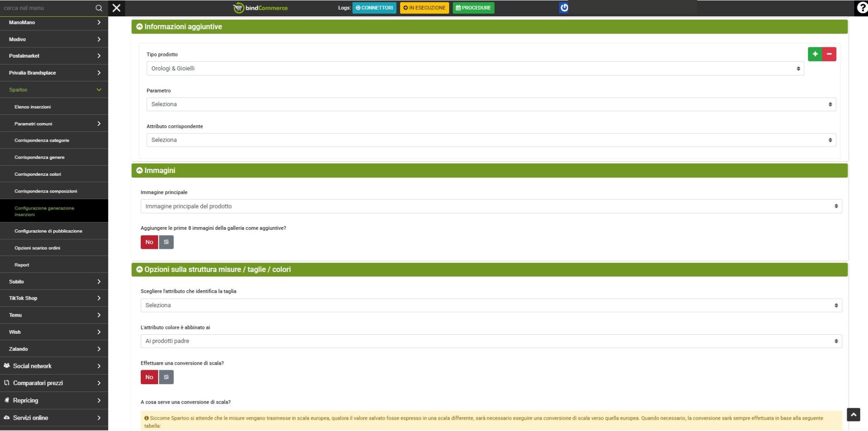Open the Tipo prodotto dropdown
Viewport: 868px width, 431px height.
click(x=475, y=69)
